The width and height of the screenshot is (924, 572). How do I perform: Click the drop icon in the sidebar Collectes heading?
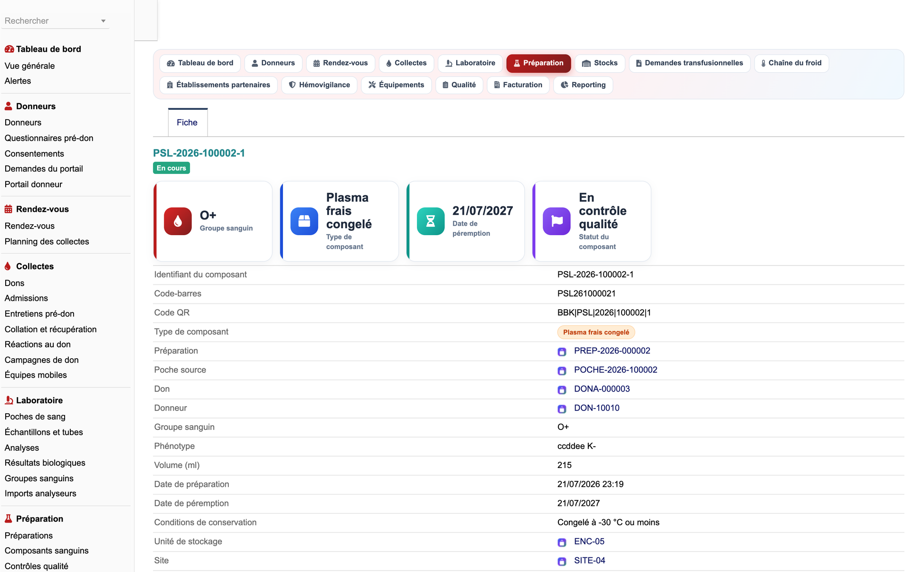pos(8,266)
